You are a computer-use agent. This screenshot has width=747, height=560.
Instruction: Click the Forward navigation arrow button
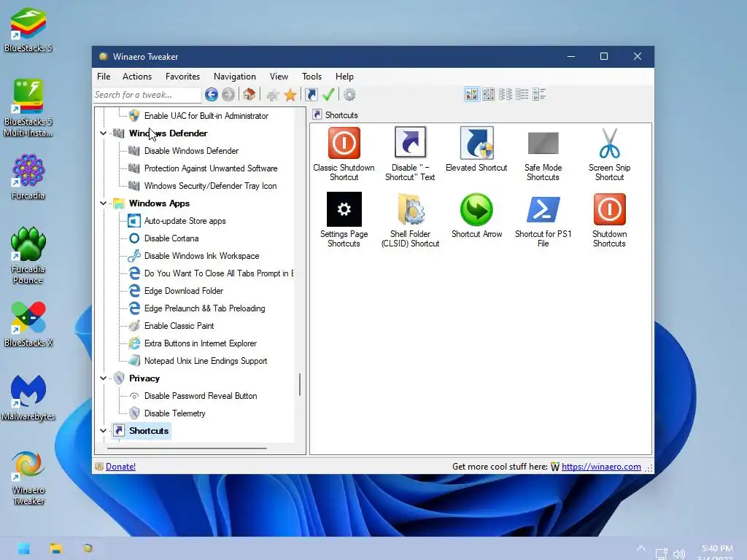[228, 95]
